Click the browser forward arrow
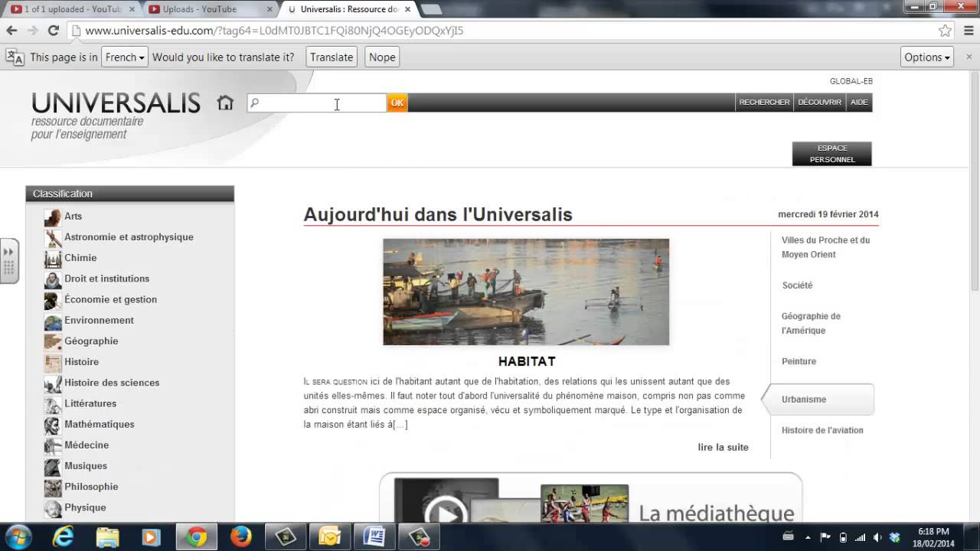Image resolution: width=980 pixels, height=551 pixels. tap(32, 31)
